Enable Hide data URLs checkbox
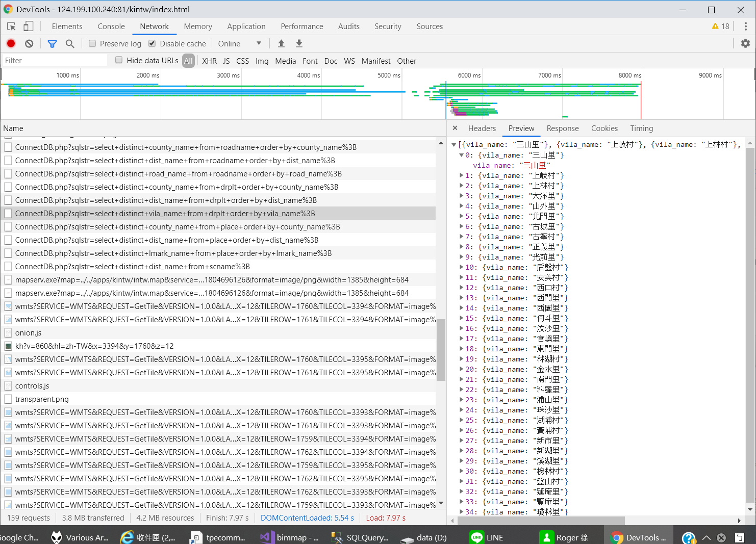Viewport: 756px width, 544px height. pos(119,60)
